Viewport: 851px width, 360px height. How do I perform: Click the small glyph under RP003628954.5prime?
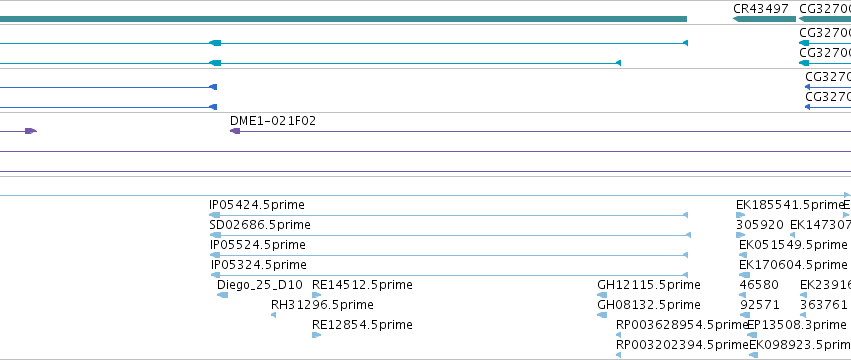[x=619, y=335]
